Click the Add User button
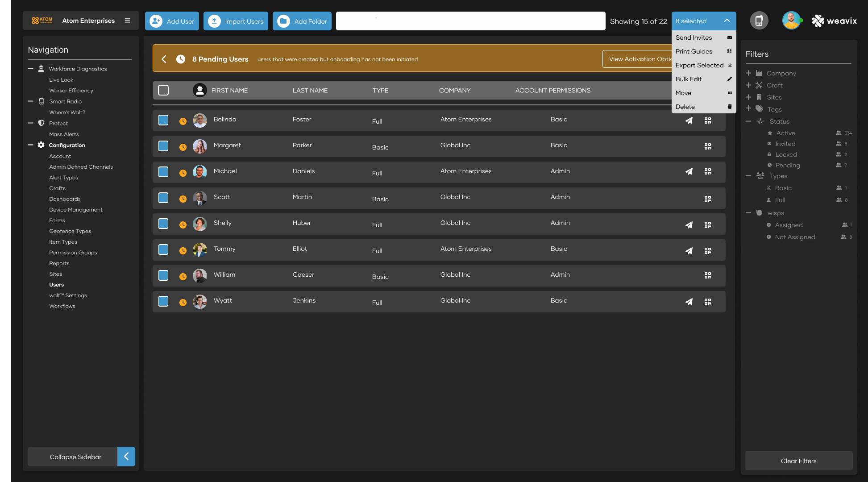Screen dimensions: 868x482 click(172, 21)
